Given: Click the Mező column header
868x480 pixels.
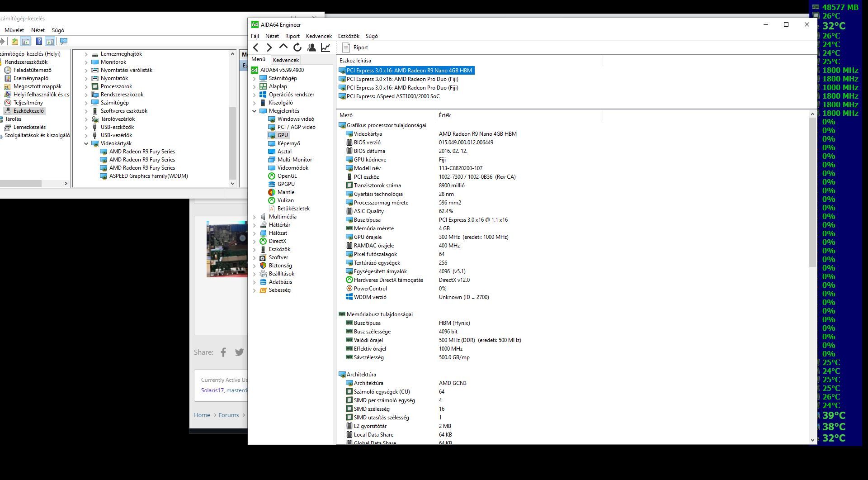Looking at the screenshot, I should (x=387, y=115).
